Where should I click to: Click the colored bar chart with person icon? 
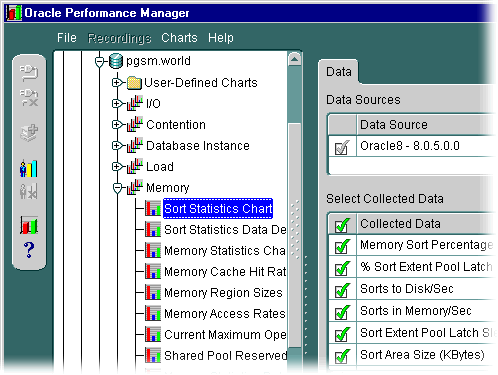tap(29, 169)
